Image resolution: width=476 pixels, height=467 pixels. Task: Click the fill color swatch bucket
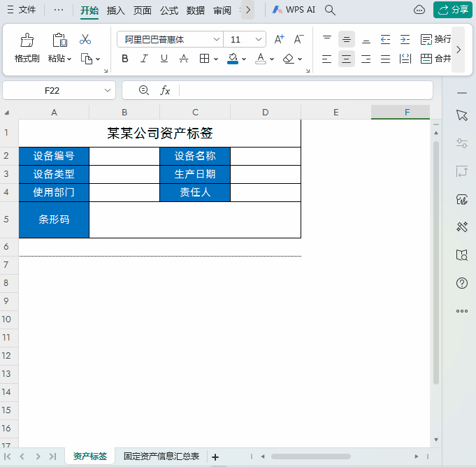232,58
